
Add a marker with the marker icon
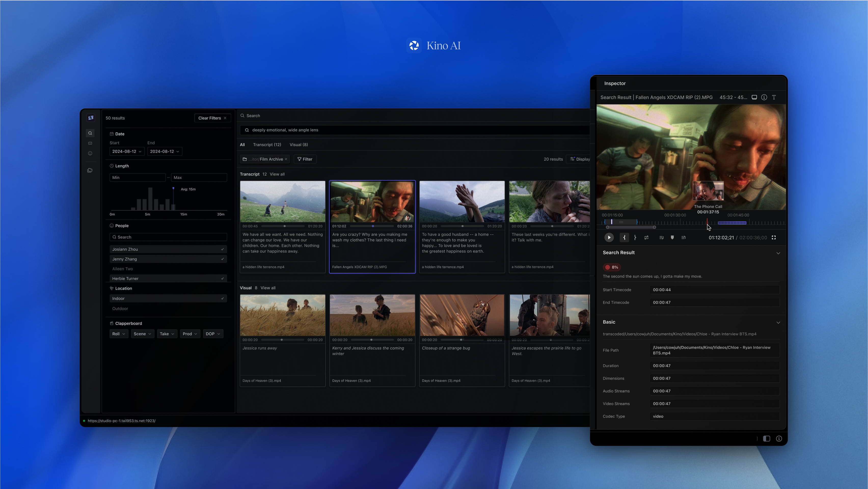[x=672, y=237]
